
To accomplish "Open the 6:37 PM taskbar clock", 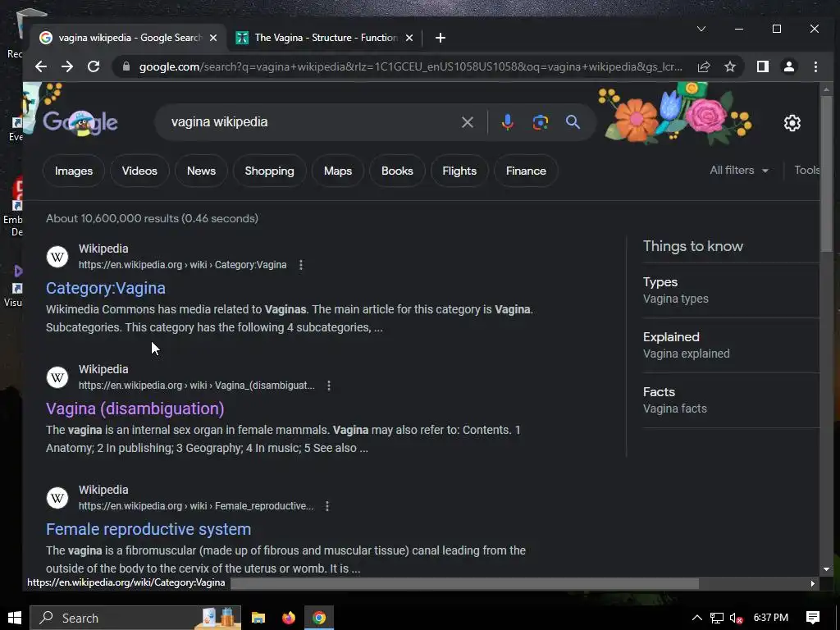I will click(x=770, y=618).
